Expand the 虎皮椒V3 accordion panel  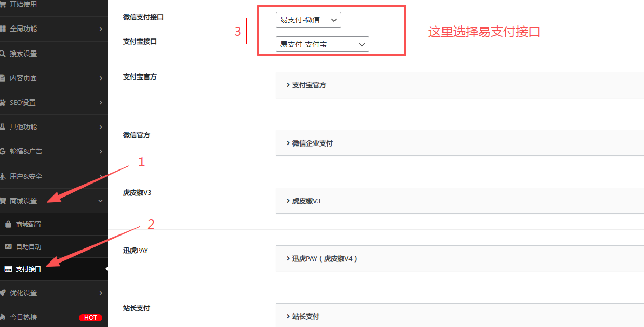click(306, 201)
